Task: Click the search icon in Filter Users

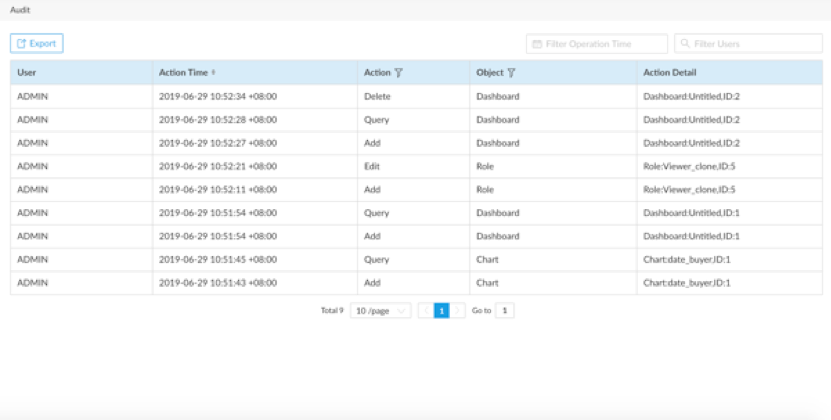Action: click(685, 44)
